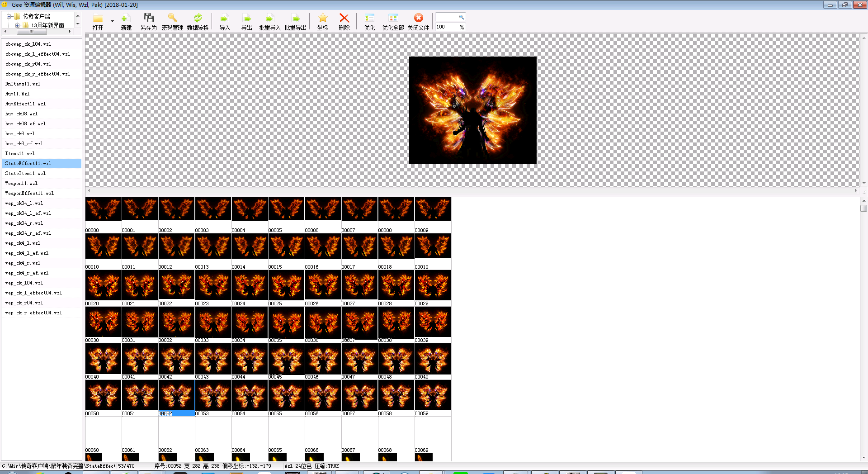This screenshot has width=868, height=474.
Task: Click the folder tree horizontal scrollbar thumb
Action: point(32,32)
